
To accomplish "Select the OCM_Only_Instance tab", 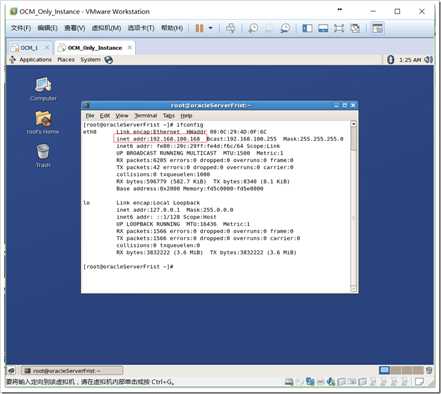I will click(95, 48).
